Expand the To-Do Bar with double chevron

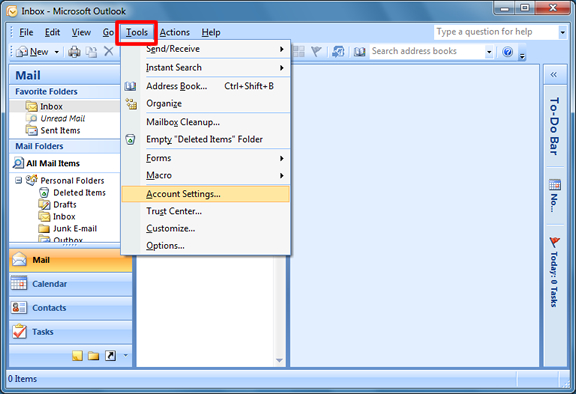click(554, 75)
